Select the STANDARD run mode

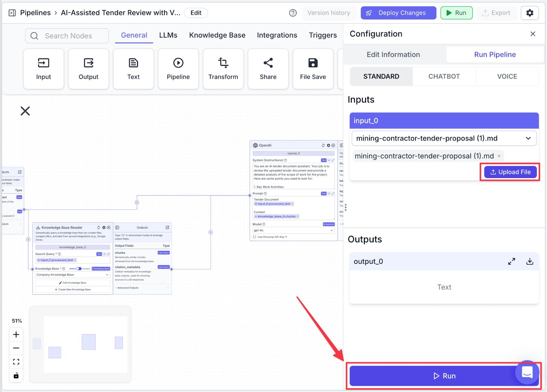coord(381,77)
